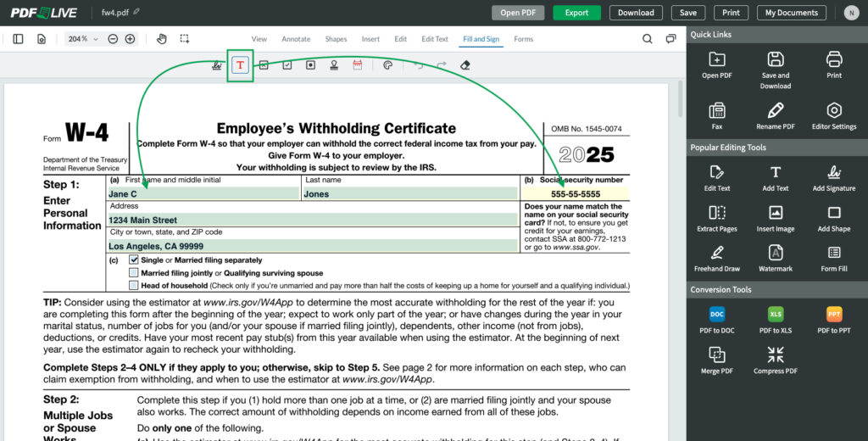Select the dot stamp tool
The image size is (868, 441).
pyautogui.click(x=310, y=65)
